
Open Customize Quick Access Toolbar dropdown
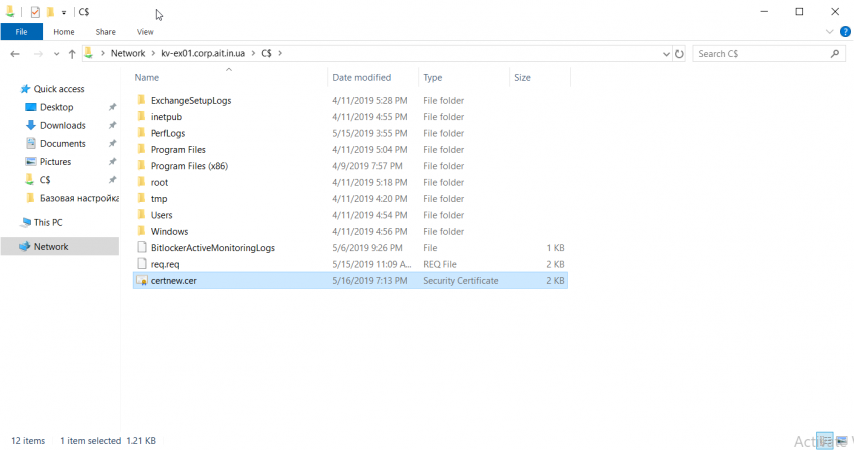(64, 12)
